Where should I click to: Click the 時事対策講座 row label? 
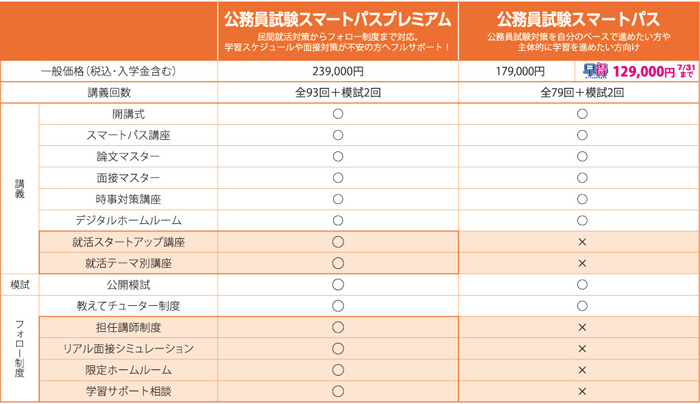pyautogui.click(x=129, y=199)
